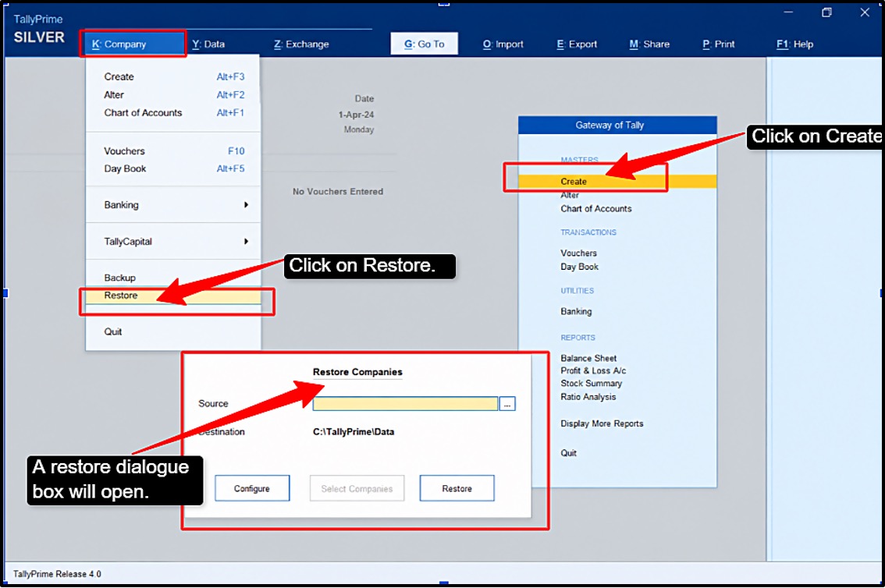Click the Restore button in dialog
Viewport: 885px width, 588px height.
click(x=457, y=488)
